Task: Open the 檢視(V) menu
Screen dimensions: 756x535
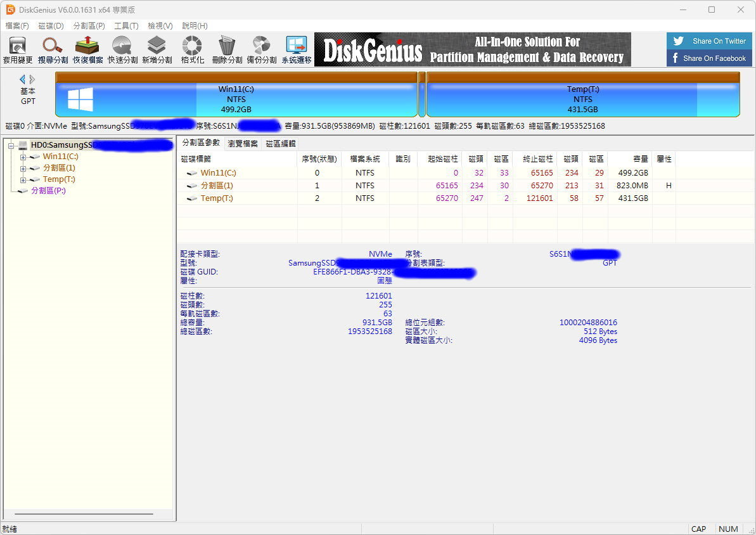Action: click(160, 25)
